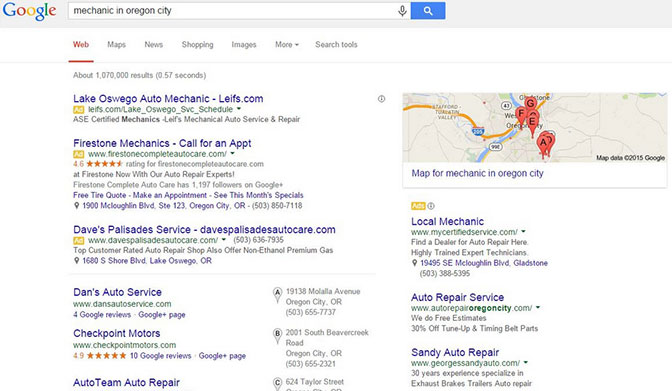672x391 pixels.
Task: Open Sandy Auto Repair sidebar ad
Action: pos(455,352)
